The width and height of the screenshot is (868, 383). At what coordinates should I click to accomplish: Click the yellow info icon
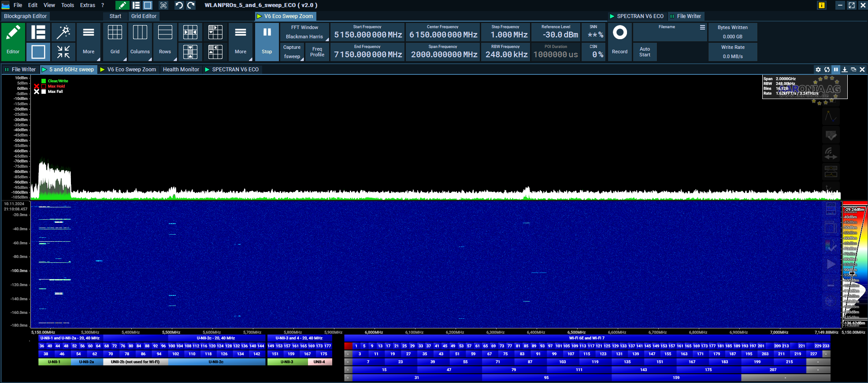click(822, 5)
